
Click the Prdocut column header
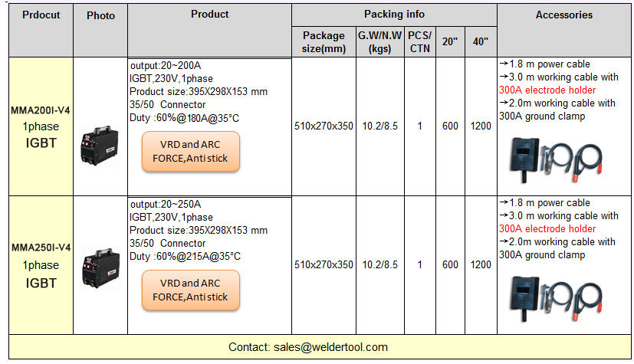pyautogui.click(x=41, y=16)
